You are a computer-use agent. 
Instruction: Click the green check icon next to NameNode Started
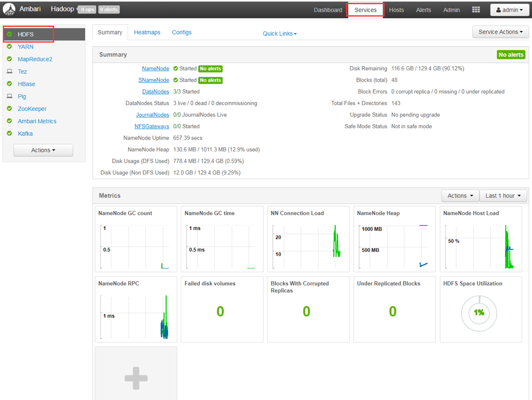175,68
